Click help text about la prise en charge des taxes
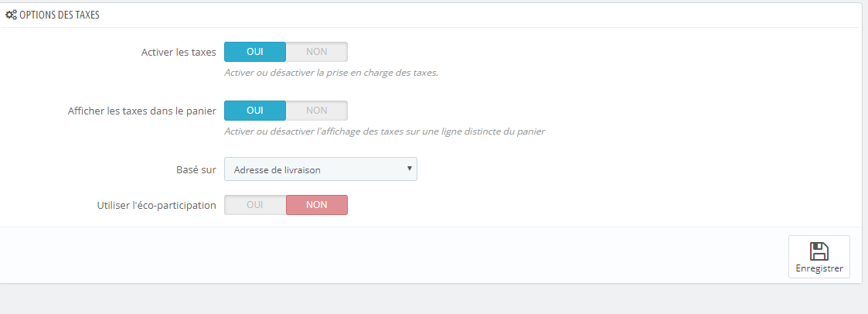This screenshot has width=868, height=314. pyautogui.click(x=331, y=73)
